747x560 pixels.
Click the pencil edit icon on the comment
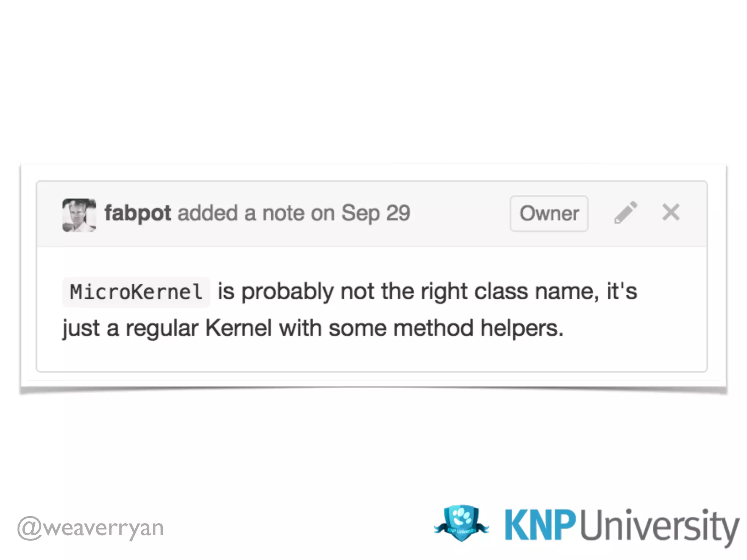click(x=626, y=213)
